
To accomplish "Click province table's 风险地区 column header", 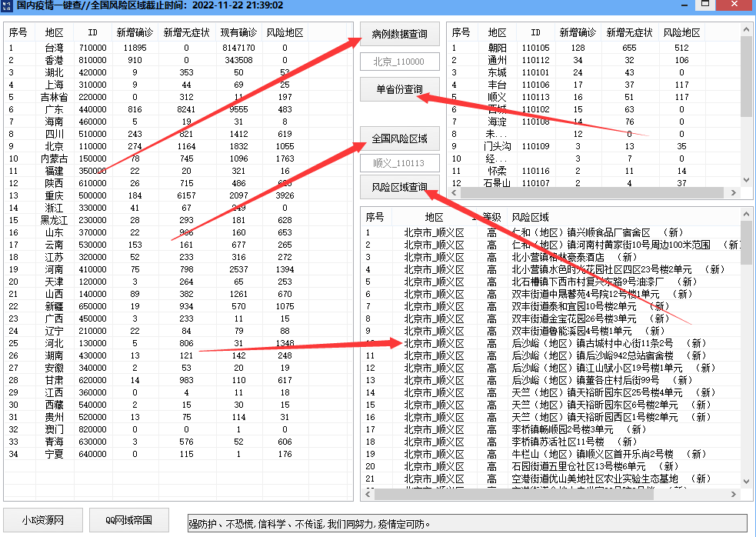I will [285, 33].
